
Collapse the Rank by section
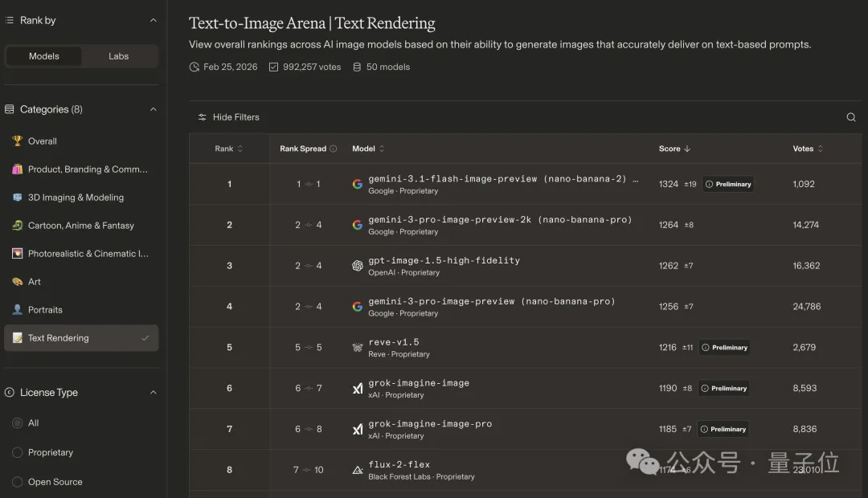click(154, 21)
